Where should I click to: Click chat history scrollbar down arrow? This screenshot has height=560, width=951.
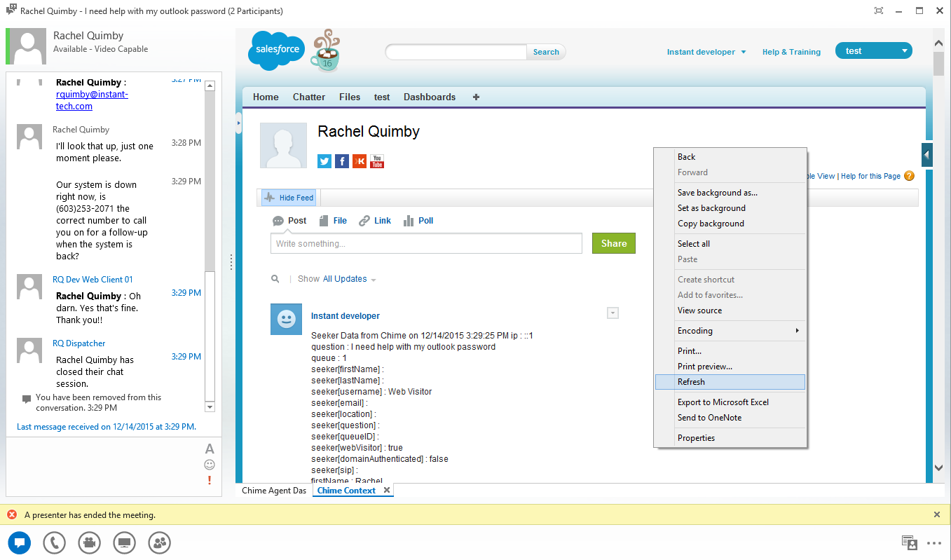click(x=210, y=407)
